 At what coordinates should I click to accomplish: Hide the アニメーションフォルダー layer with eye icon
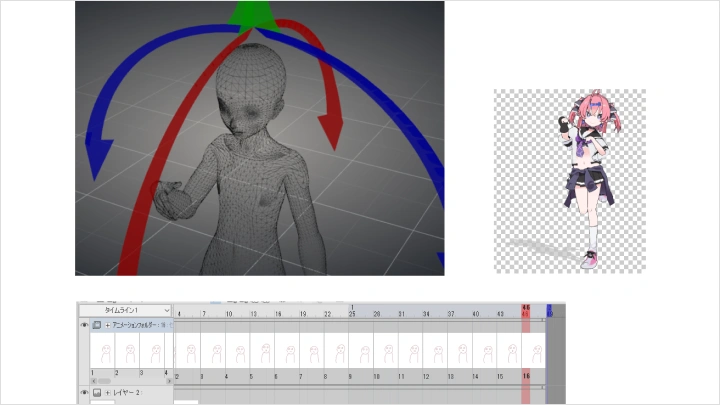[x=84, y=325]
